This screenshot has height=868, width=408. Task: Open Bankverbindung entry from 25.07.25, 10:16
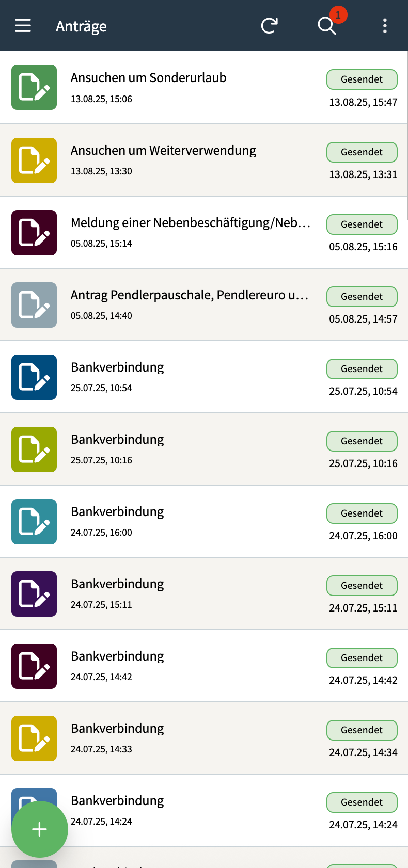[x=204, y=449]
